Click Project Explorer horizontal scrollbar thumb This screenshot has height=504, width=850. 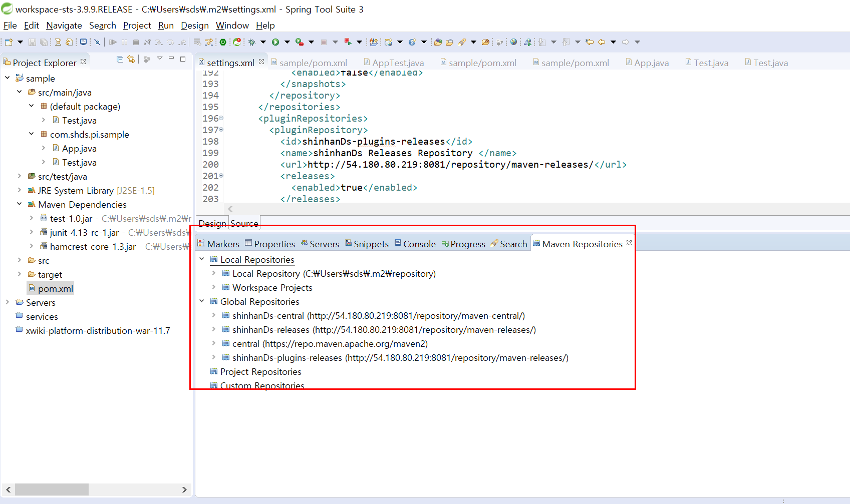52,489
